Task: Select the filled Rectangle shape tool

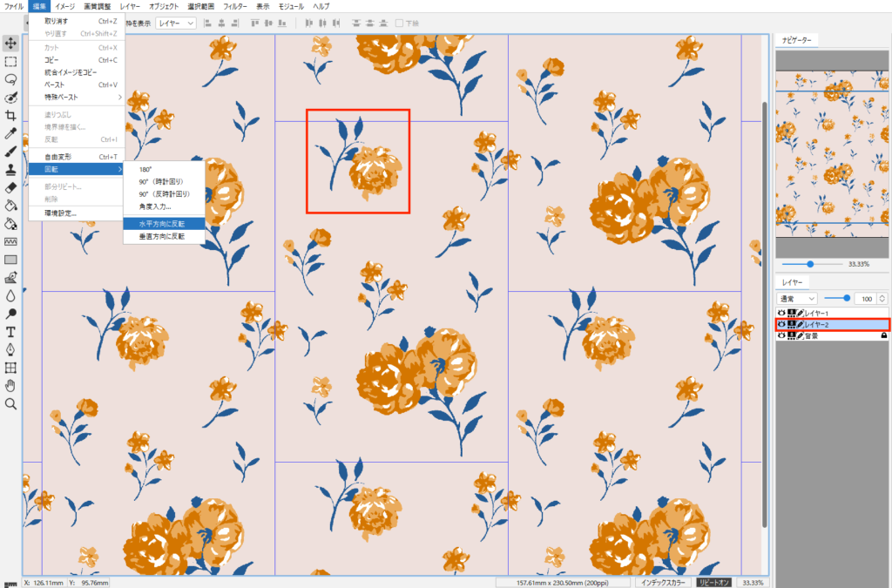Action: coord(10,260)
